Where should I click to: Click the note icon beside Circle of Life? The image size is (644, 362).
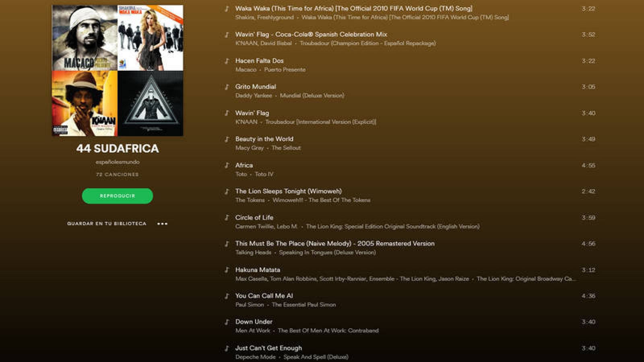(227, 218)
